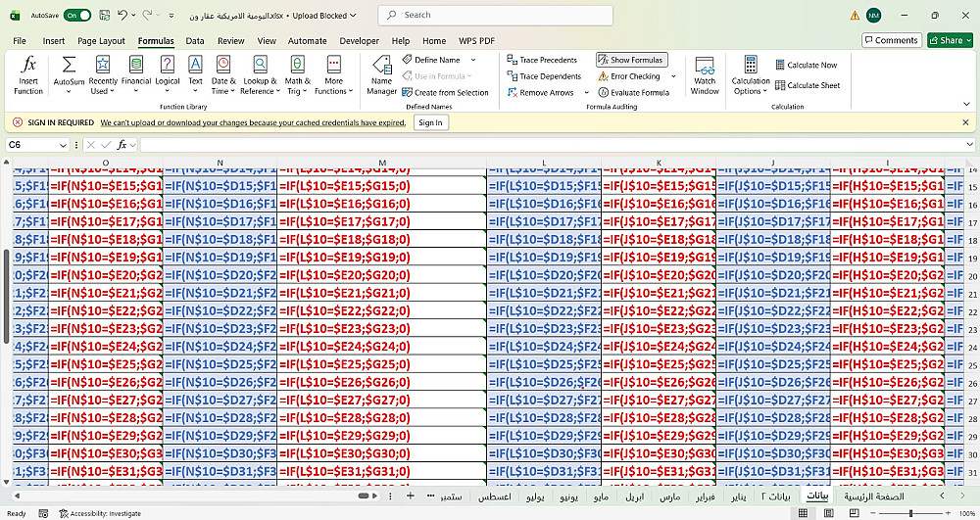Screen dimensions: 980x520
Task: Open the Comments pane button
Action: tap(891, 40)
